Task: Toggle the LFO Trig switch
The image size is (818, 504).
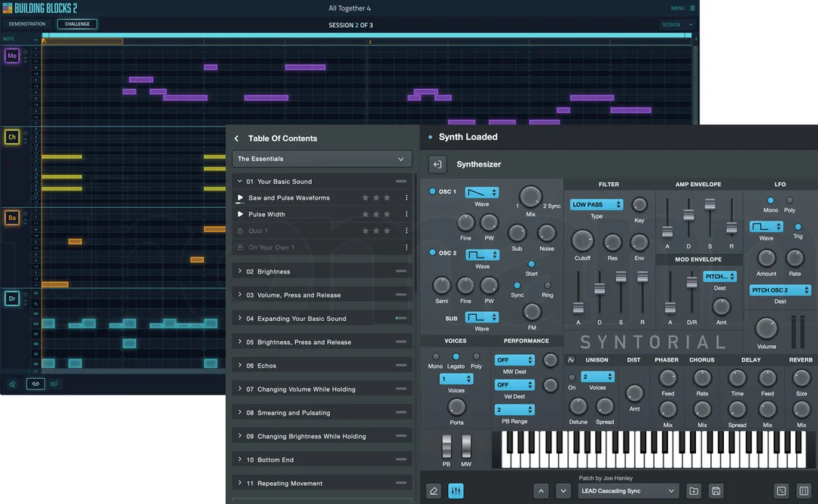Action: [x=798, y=227]
